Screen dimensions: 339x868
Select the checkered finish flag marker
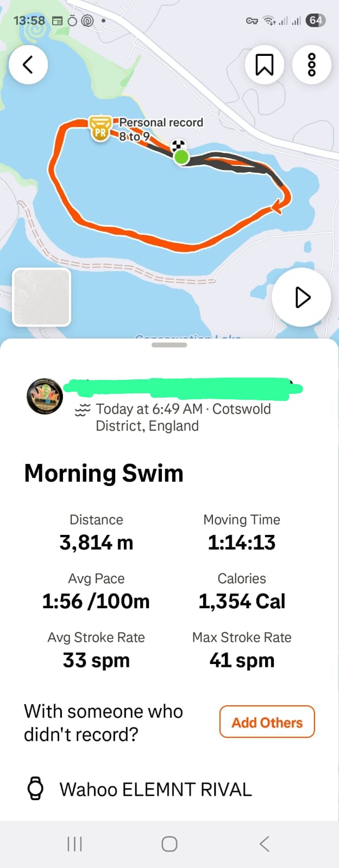(x=179, y=145)
